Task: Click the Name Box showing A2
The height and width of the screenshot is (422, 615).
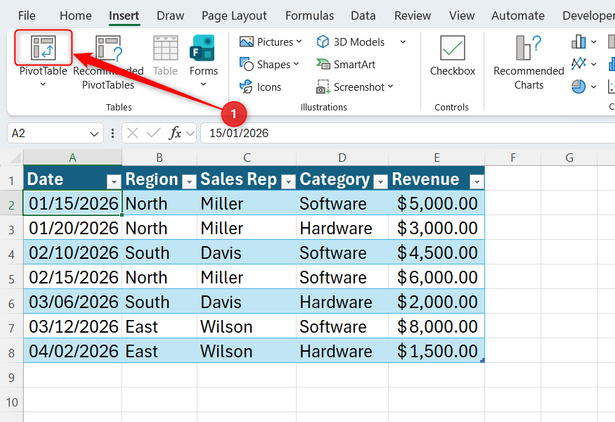Action: [x=47, y=133]
